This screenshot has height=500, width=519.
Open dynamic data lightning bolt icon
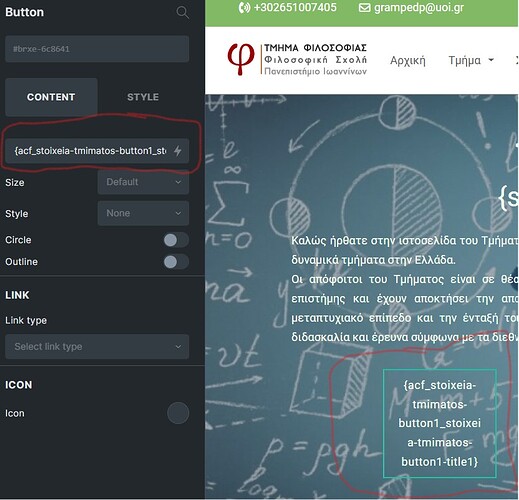coord(178,151)
